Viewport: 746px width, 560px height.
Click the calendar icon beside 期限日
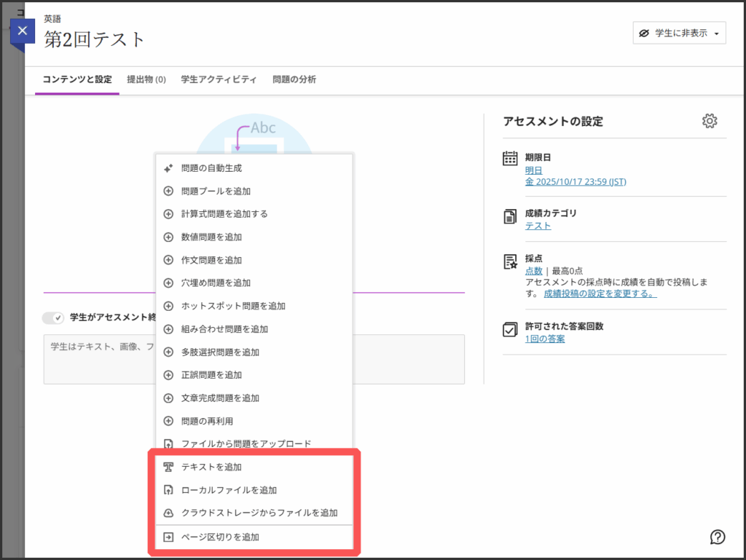[510, 159]
